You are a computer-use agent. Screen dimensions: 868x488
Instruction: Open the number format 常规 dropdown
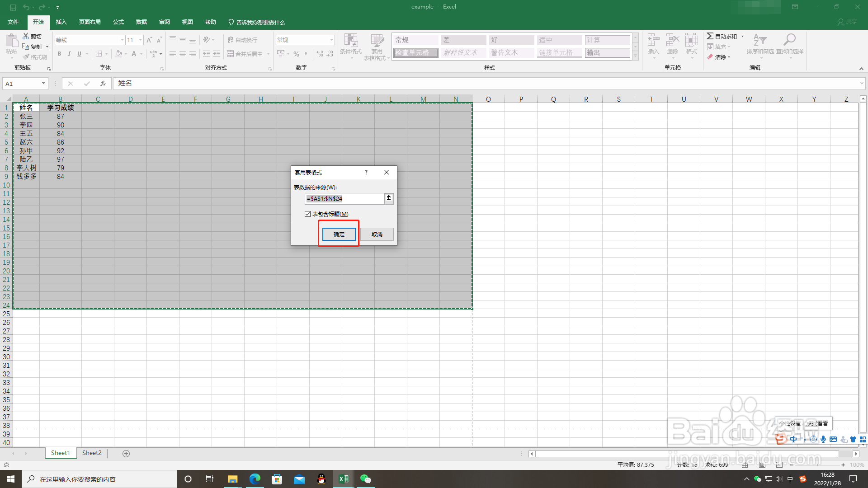331,40
